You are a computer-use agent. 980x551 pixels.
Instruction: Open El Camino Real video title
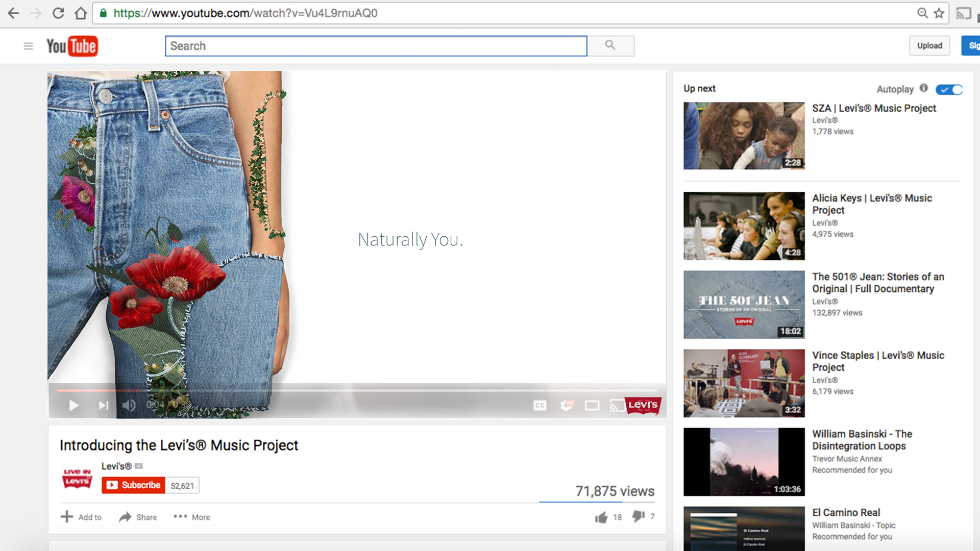pos(846,512)
